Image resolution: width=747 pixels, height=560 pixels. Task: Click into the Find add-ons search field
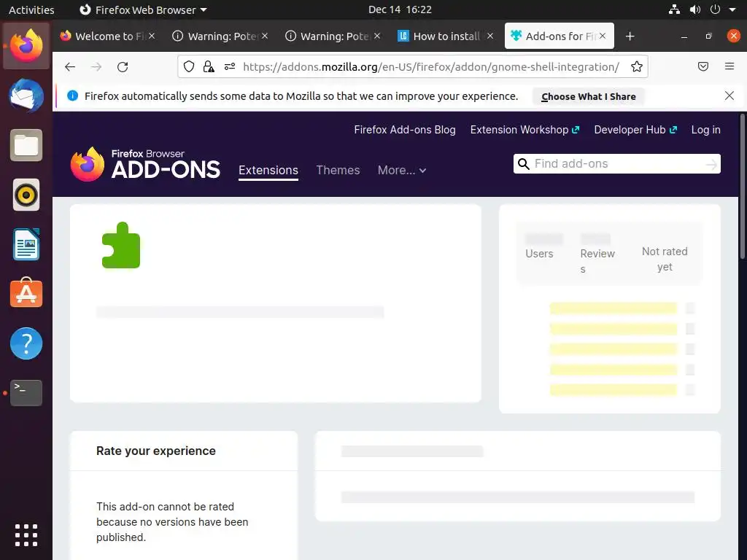tap(617, 164)
